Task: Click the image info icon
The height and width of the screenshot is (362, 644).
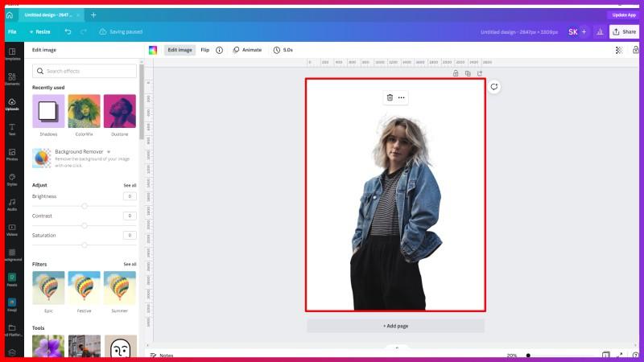Action: [219, 50]
